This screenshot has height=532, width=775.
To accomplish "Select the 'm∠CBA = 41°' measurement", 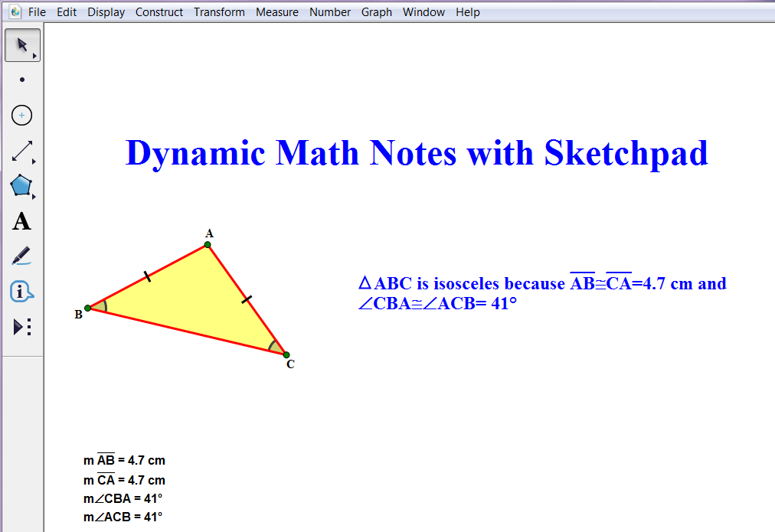I will click(x=123, y=498).
